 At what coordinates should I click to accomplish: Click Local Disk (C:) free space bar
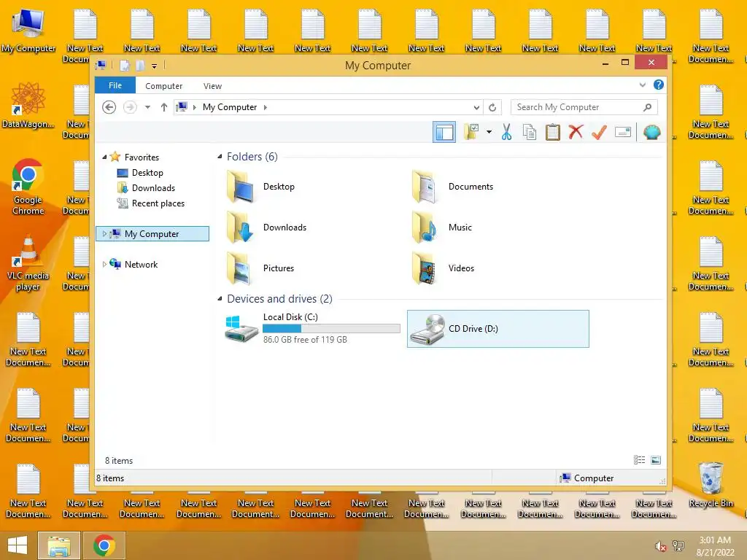(x=331, y=329)
